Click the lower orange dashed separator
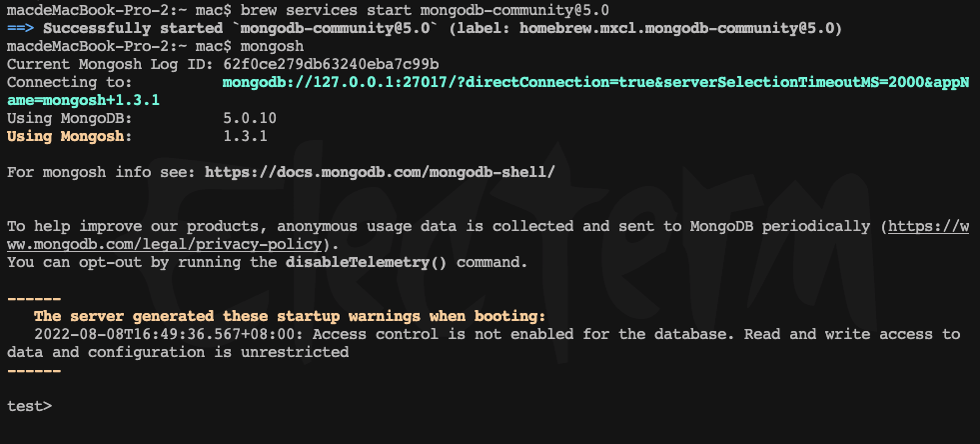This screenshot has width=980, height=444. pos(34,371)
